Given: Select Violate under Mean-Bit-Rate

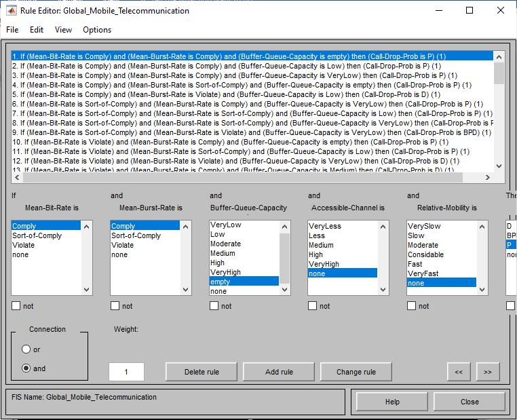Looking at the screenshot, I should (46, 245).
